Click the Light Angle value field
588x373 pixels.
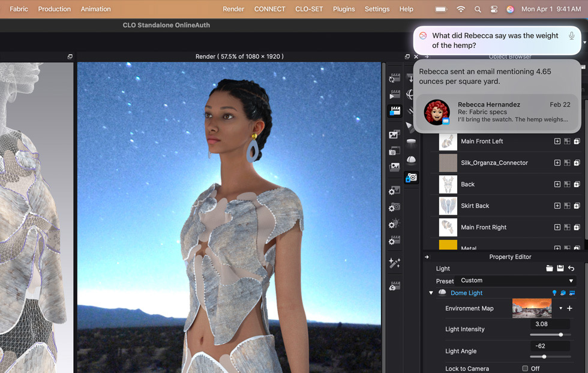click(x=550, y=346)
